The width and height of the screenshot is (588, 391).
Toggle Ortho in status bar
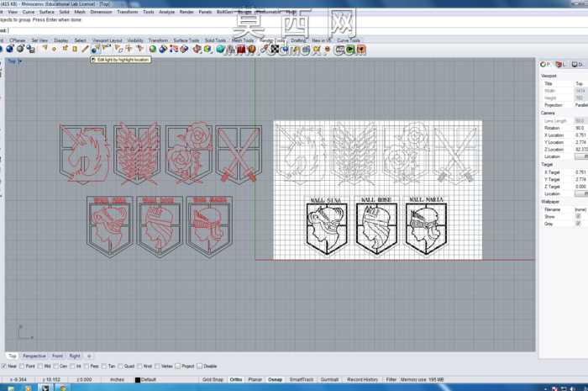pyautogui.click(x=236, y=380)
